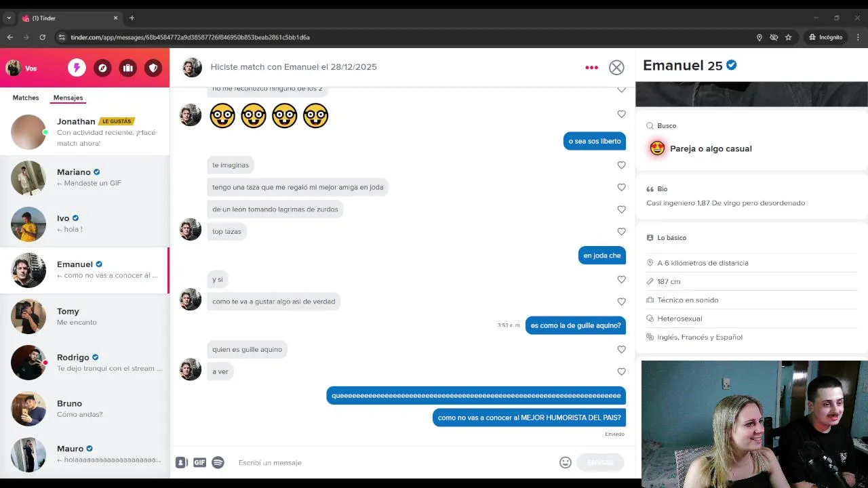The width and height of the screenshot is (868, 488).
Task: Click the Boost lightning bolt icon
Action: coord(77,68)
